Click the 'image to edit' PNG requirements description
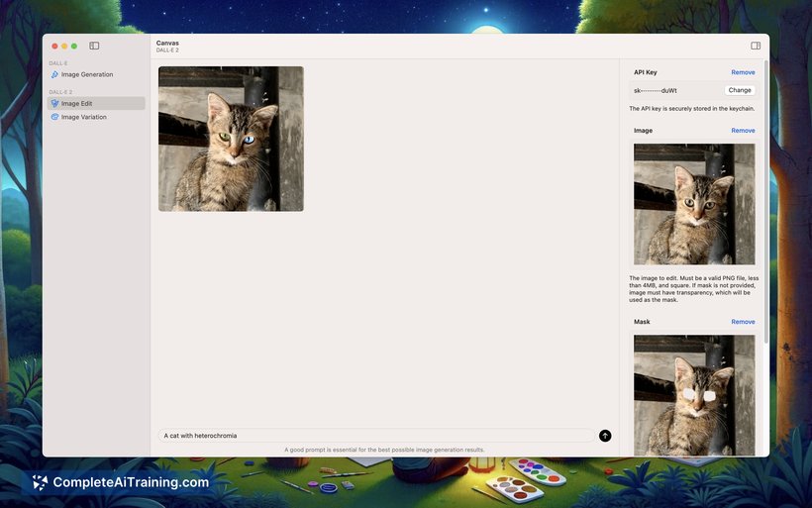Image resolution: width=812 pixels, height=508 pixels. (x=694, y=289)
